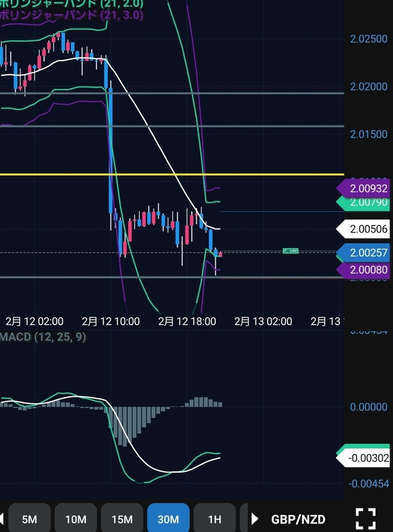Open the GBP/NZD currency pair selector
Image resolution: width=393 pixels, height=532 pixels.
298,519
